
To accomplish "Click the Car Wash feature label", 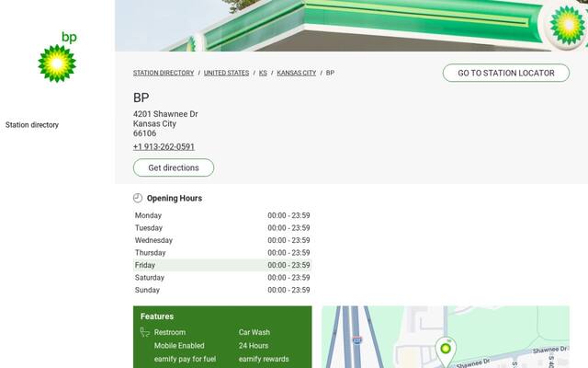I will (254, 332).
